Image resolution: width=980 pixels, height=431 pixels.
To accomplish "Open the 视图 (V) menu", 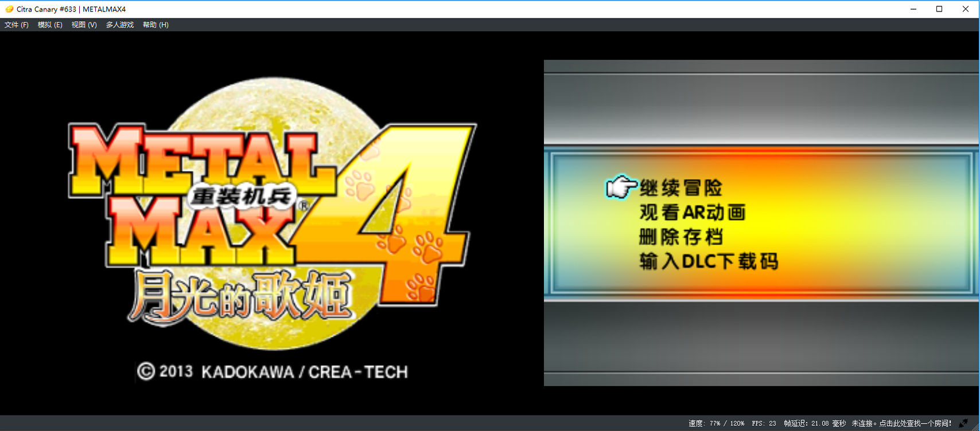I will click(84, 25).
